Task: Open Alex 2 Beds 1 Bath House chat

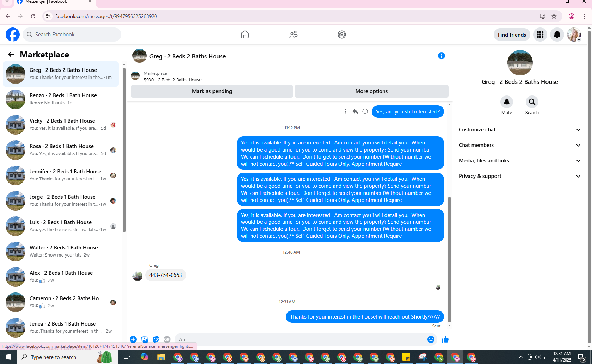Action: click(61, 277)
